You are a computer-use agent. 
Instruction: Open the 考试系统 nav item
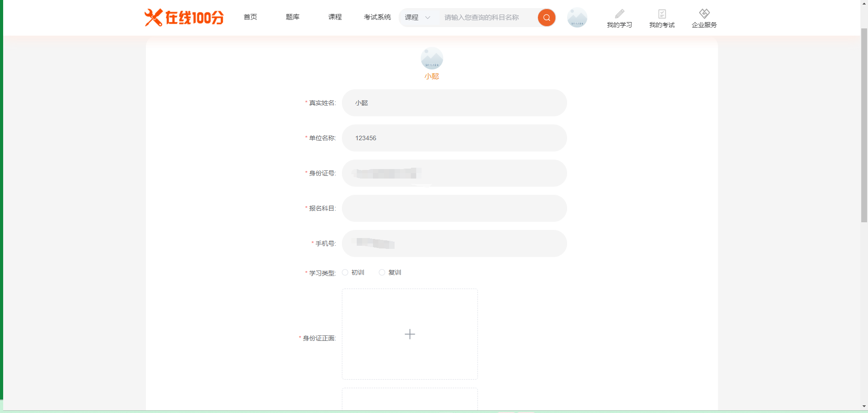pos(377,17)
